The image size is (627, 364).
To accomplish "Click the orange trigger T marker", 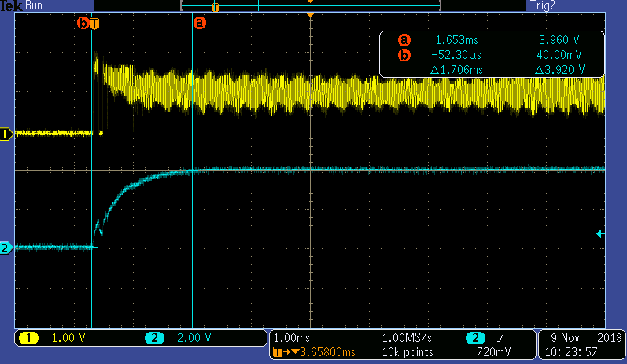I will [x=94, y=24].
